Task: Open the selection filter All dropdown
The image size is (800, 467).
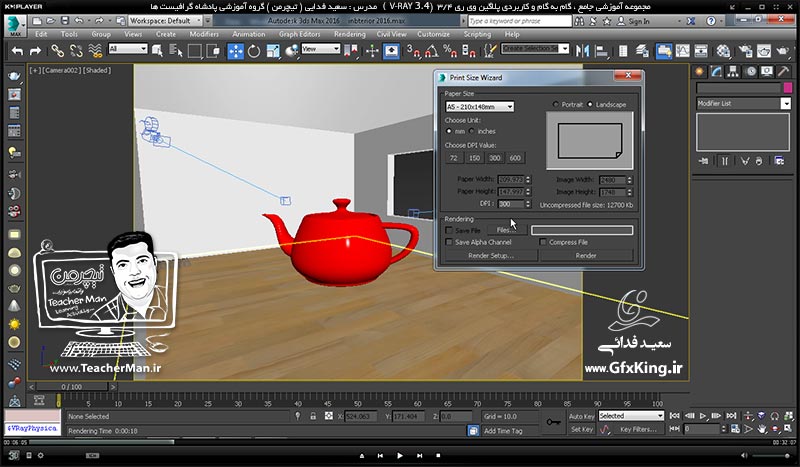Action: [x=128, y=49]
